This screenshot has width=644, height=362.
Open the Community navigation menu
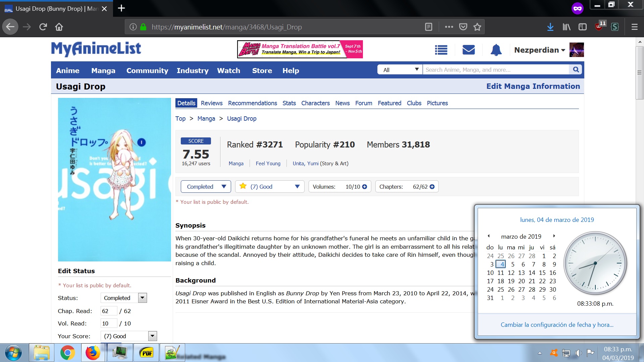click(147, 70)
